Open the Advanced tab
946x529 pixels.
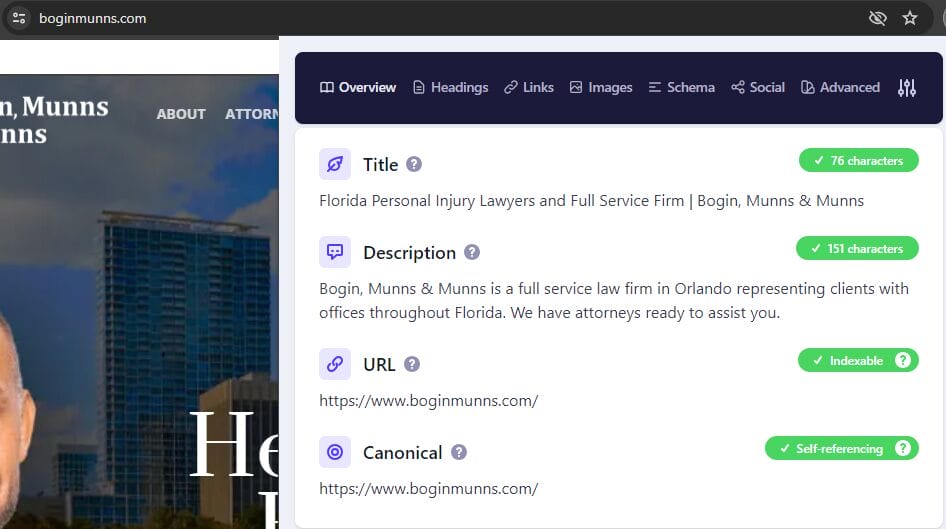click(840, 87)
